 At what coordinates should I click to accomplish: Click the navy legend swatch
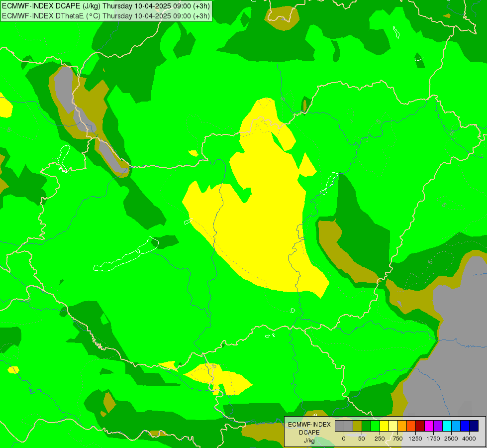point(474,426)
